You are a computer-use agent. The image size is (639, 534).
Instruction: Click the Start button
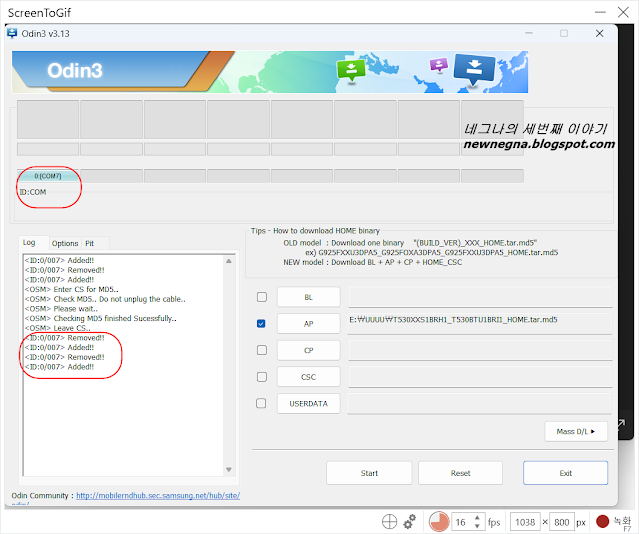point(369,473)
